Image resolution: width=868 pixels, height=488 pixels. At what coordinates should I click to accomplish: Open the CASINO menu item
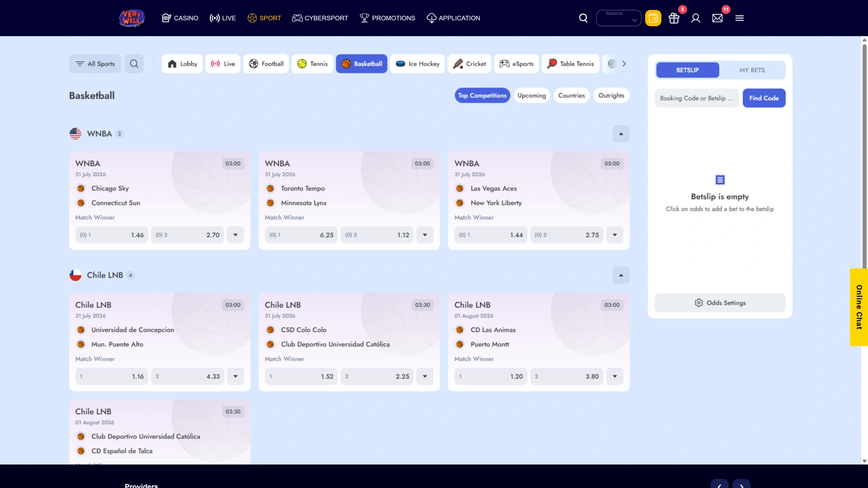[180, 18]
